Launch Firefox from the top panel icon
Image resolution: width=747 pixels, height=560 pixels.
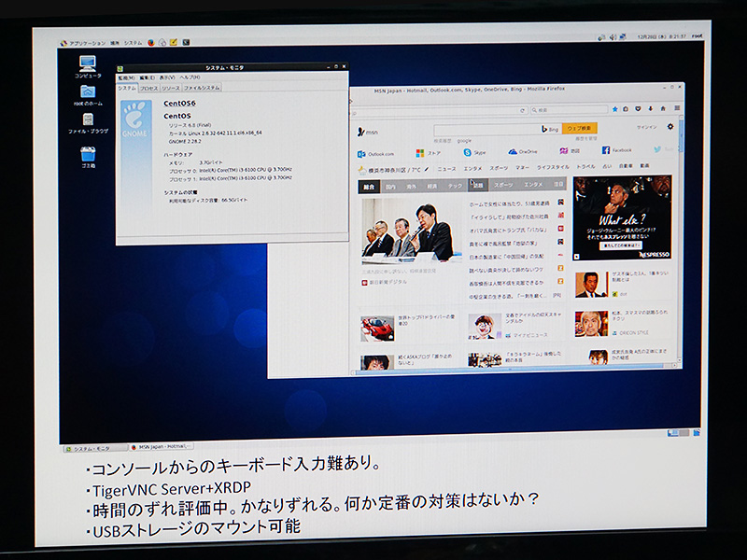[x=151, y=42]
